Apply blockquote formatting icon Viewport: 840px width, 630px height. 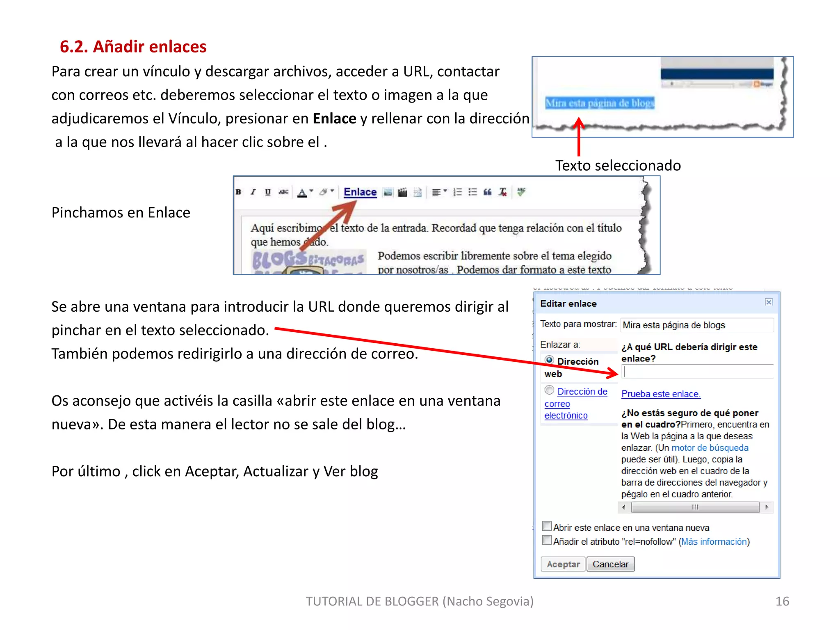pos(487,192)
